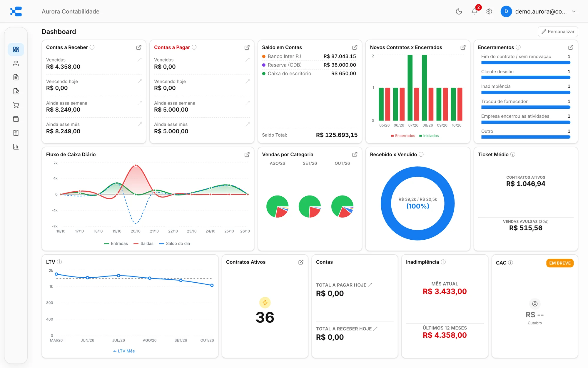Click the Recebido x Vendido donut chart
588x368 pixels.
(x=417, y=203)
